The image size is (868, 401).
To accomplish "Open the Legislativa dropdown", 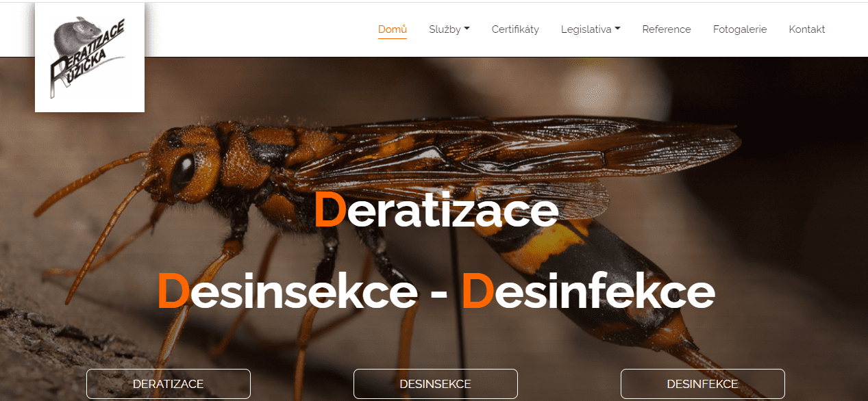I will point(591,29).
